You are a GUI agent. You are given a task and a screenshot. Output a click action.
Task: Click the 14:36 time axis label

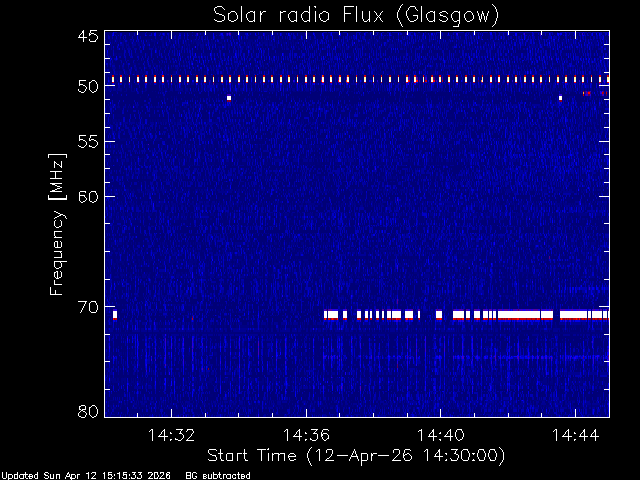306,435
